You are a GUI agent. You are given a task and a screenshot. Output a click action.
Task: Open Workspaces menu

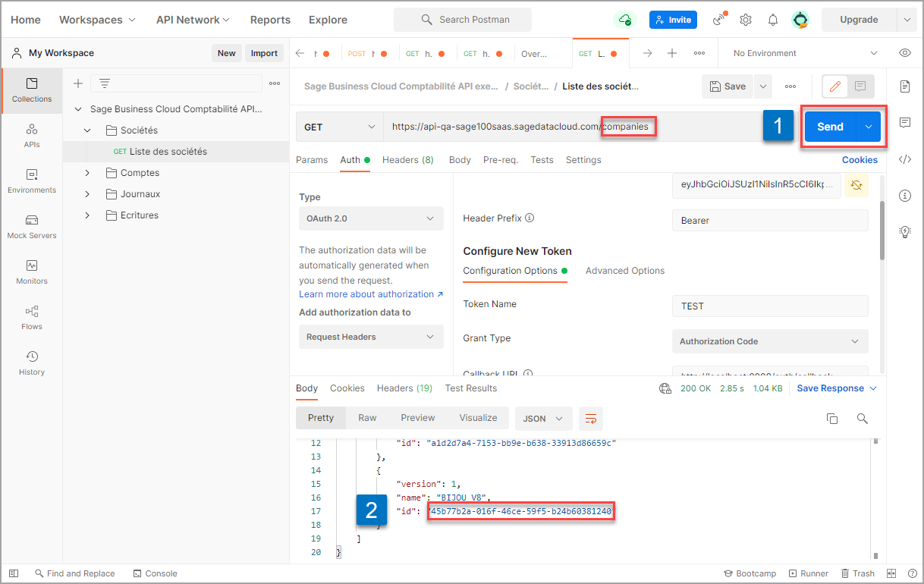coord(97,20)
